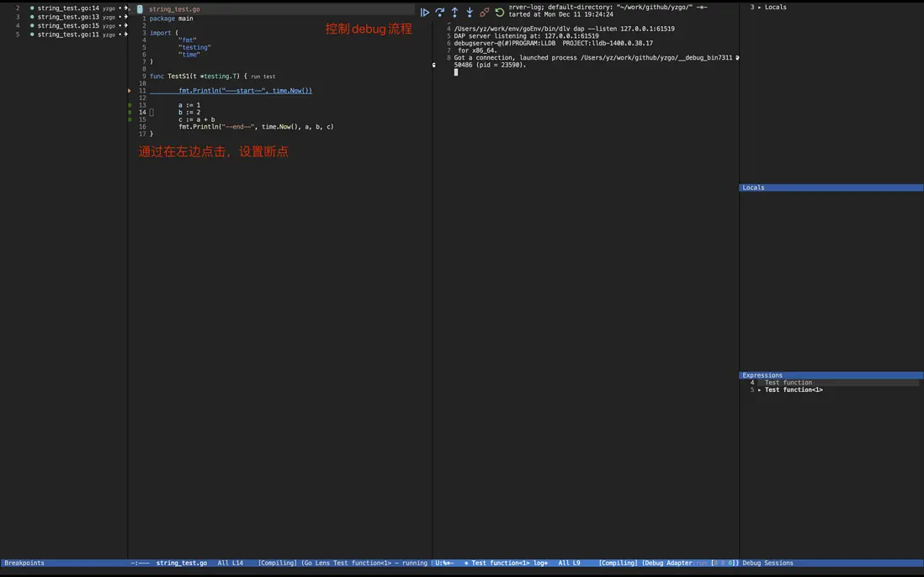This screenshot has width=924, height=577.
Task: Click code line 'c := a + b'
Action: click(x=196, y=119)
